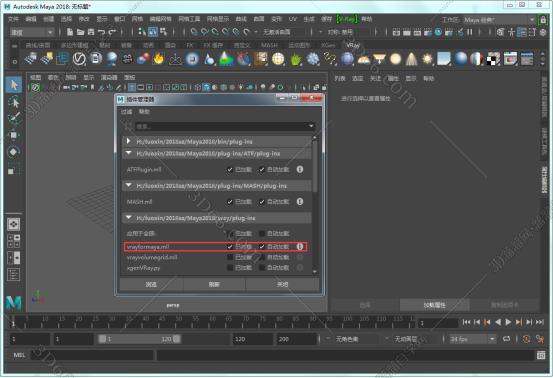Image resolution: width=553 pixels, height=378 pixels.
Task: Switch to the VRay shelf tab
Action: click(353, 45)
